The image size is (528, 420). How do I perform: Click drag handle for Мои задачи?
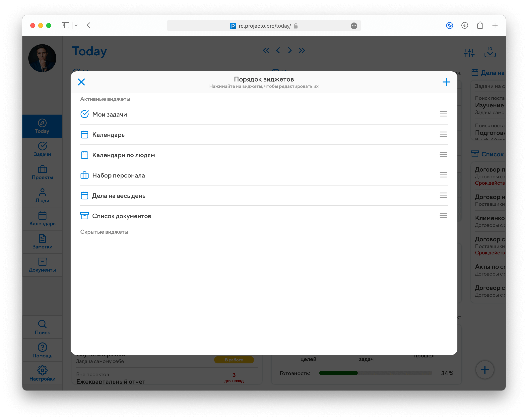point(443,114)
